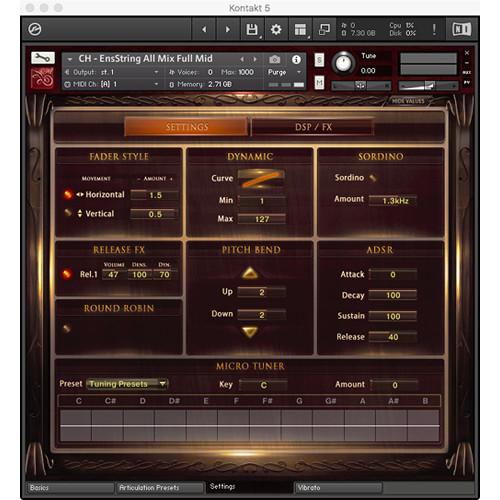The height and width of the screenshot is (500, 500).
Task: Go to previous instrument with left arrow
Action: point(204,30)
